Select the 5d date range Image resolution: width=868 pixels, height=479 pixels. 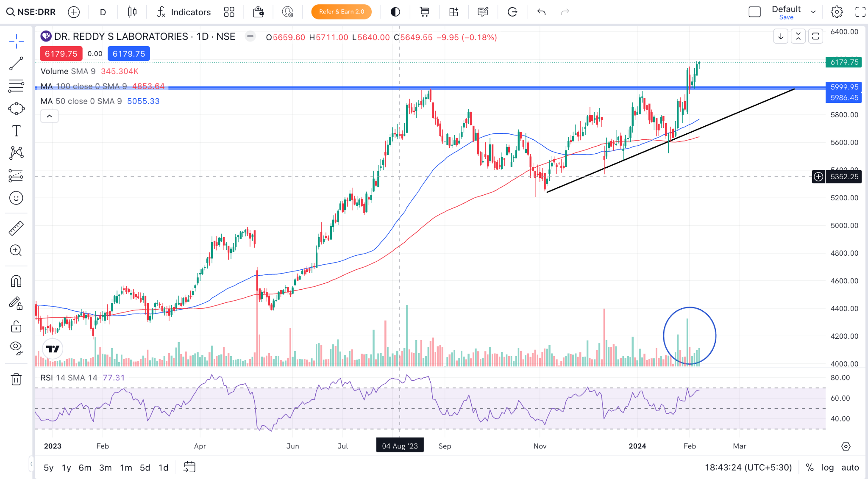point(145,468)
